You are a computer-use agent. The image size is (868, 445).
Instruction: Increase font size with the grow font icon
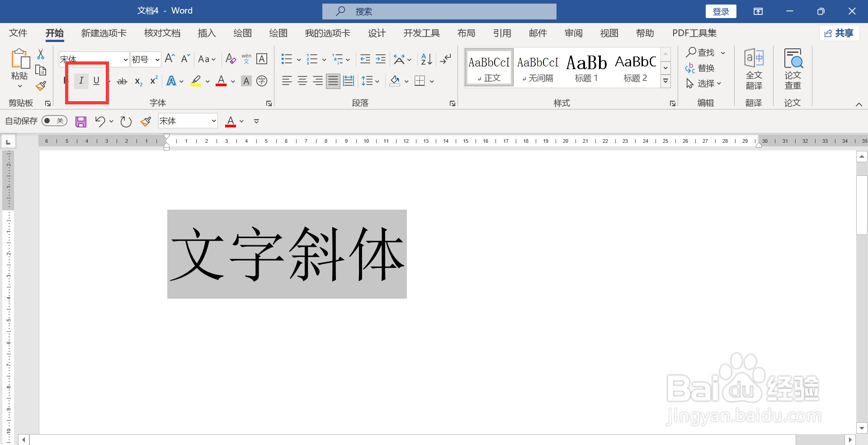click(170, 58)
